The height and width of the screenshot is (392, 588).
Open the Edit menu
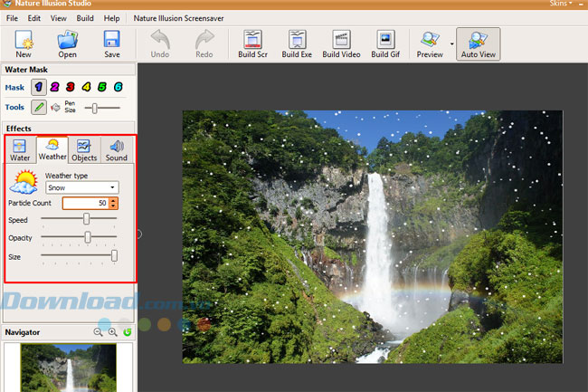tap(34, 18)
